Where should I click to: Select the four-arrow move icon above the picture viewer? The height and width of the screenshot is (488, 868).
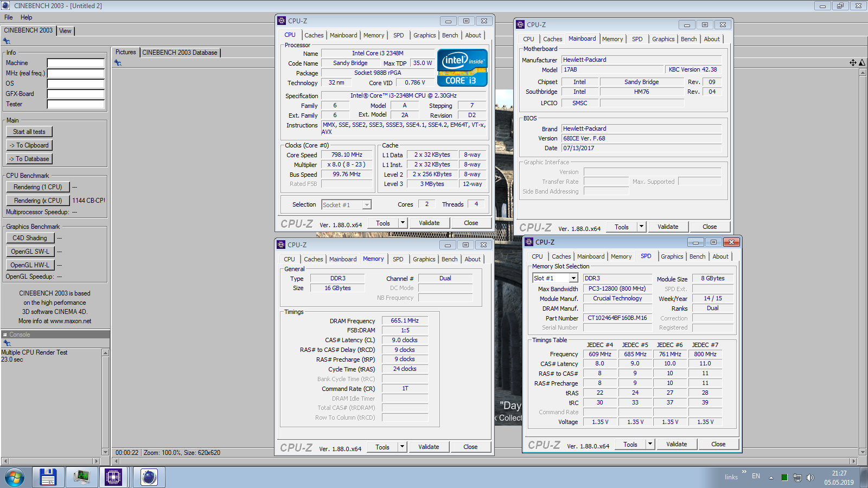click(x=853, y=63)
